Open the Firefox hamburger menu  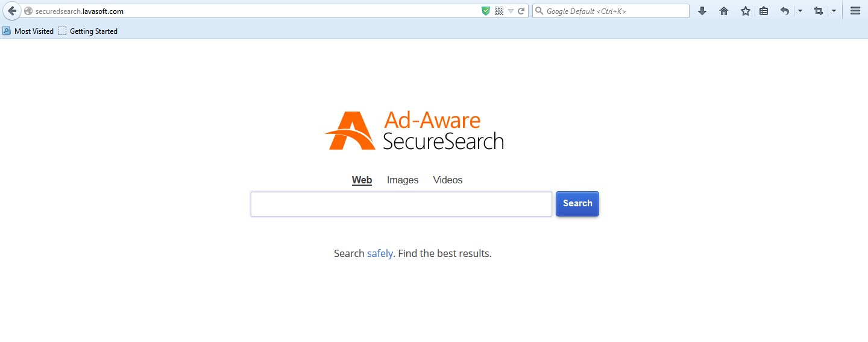(x=855, y=11)
